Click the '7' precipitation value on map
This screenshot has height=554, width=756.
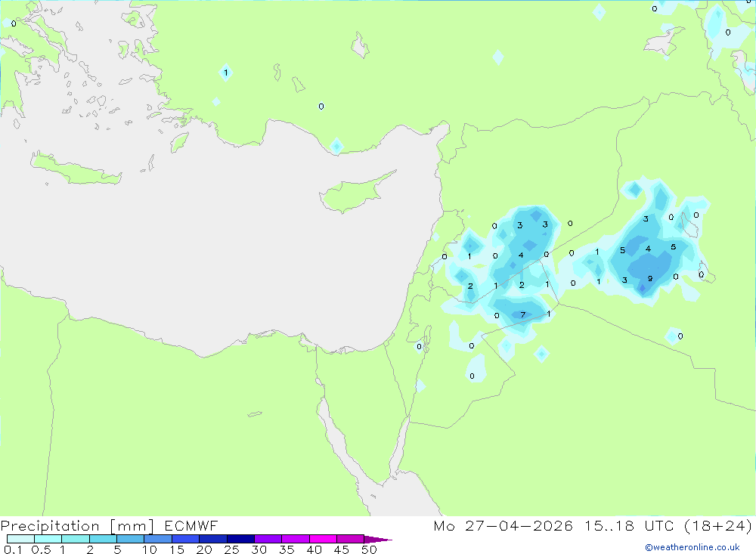pos(523,315)
